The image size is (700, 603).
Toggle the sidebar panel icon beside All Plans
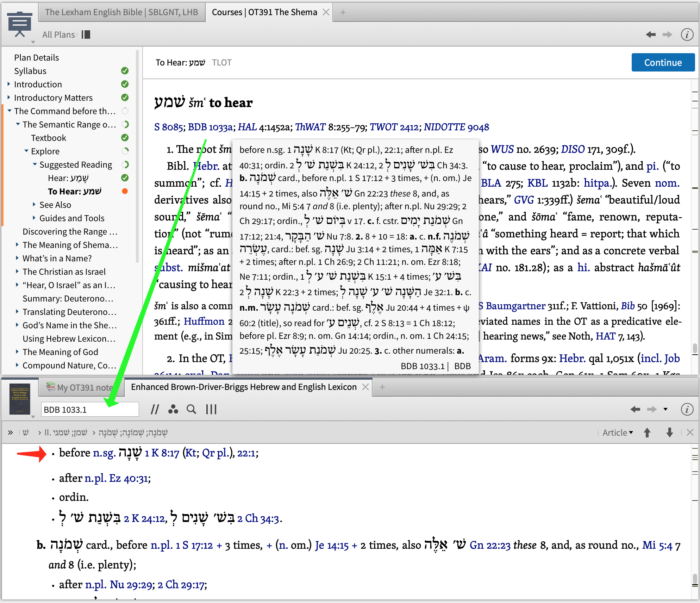pos(86,35)
